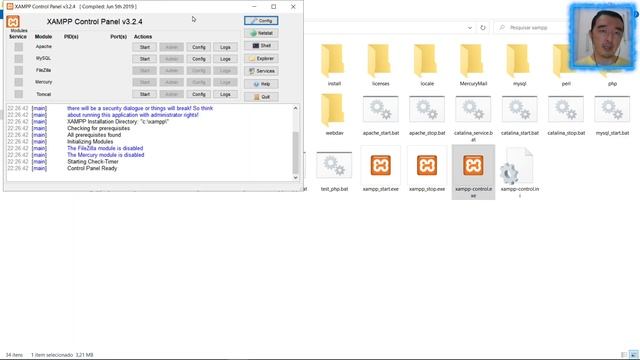Image resolution: width=640 pixels, height=360 pixels.
Task: Open Services from XAMPP panel
Action: click(x=261, y=71)
